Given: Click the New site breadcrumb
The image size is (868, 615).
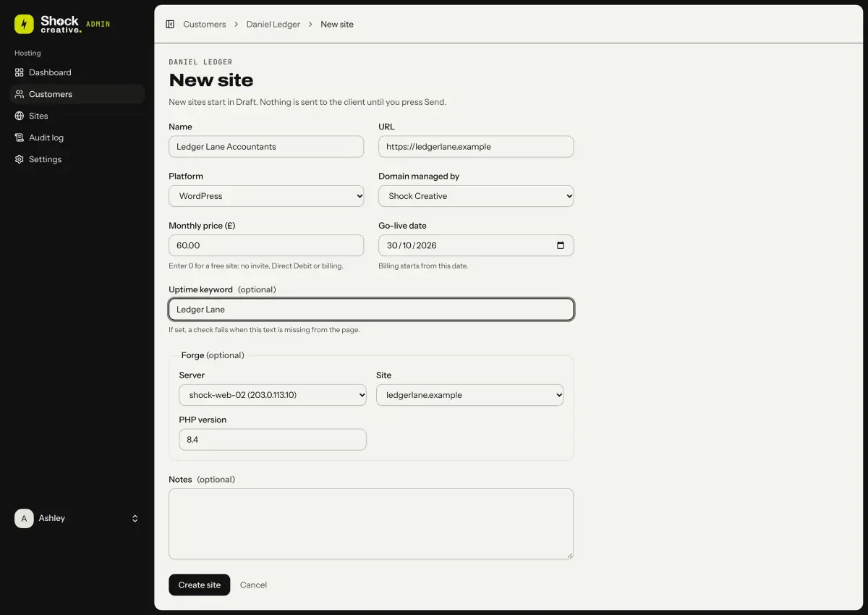Looking at the screenshot, I should (x=337, y=24).
